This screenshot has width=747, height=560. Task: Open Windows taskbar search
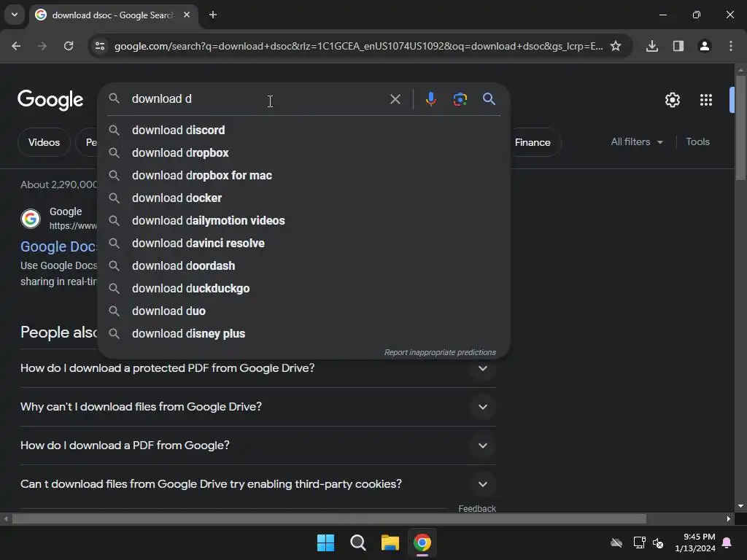click(x=357, y=542)
